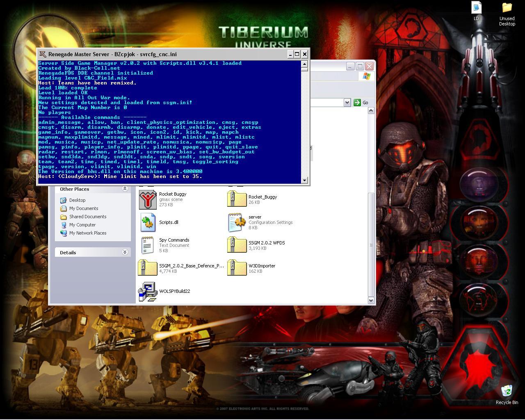Collapse the Other Places panel

125,189
